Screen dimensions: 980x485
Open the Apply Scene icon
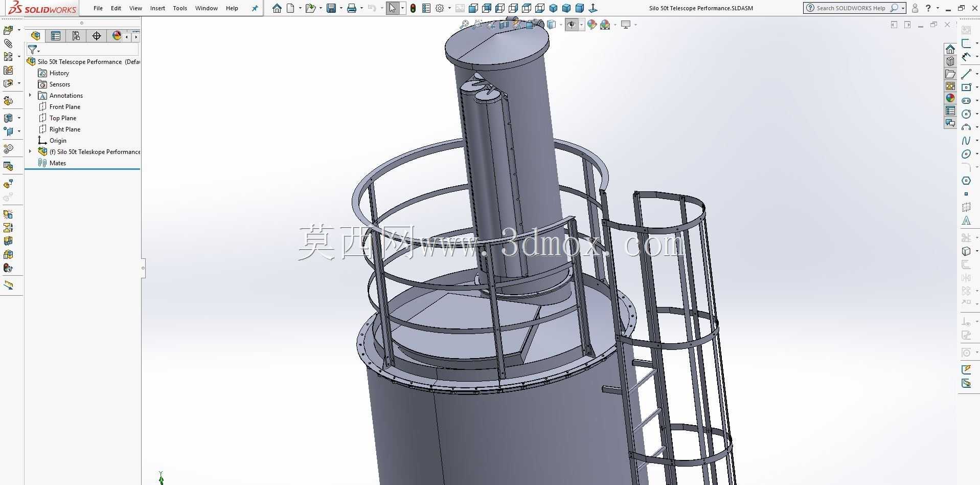[605, 25]
